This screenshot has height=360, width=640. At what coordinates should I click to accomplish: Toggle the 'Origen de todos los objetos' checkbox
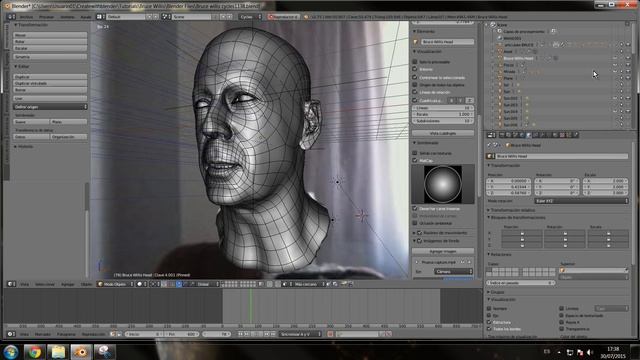[x=415, y=85]
